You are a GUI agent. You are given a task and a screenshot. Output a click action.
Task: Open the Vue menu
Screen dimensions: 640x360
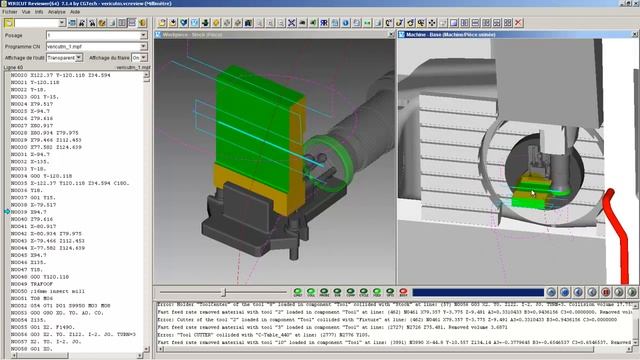pyautogui.click(x=26, y=12)
